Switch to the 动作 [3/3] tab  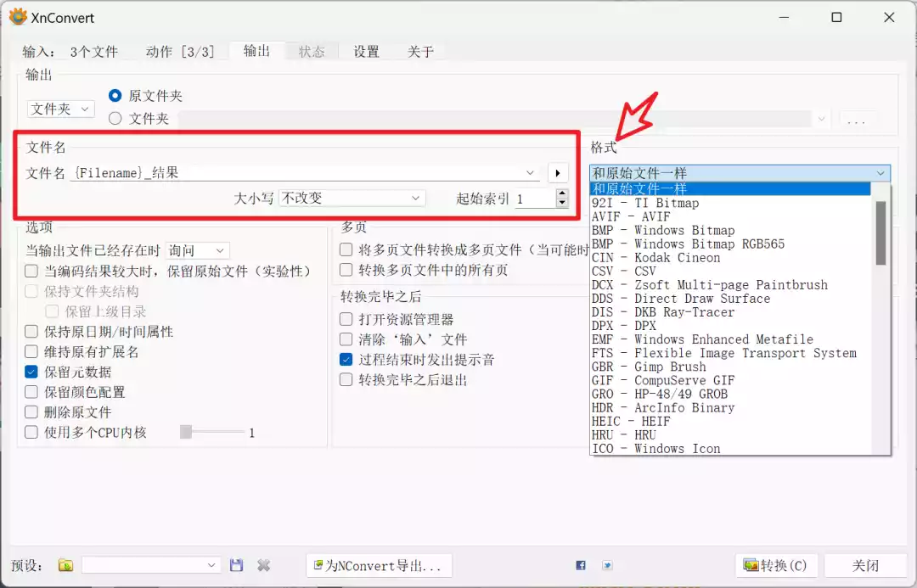tap(180, 52)
